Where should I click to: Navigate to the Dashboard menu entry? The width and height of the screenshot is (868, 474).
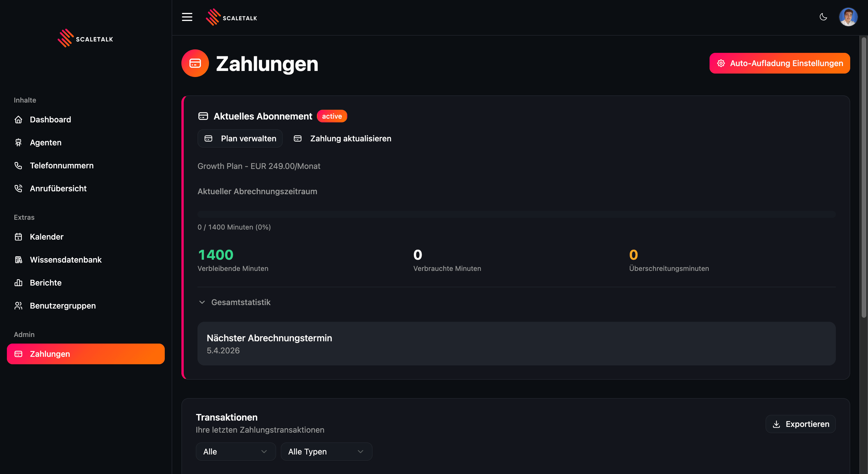pyautogui.click(x=51, y=119)
